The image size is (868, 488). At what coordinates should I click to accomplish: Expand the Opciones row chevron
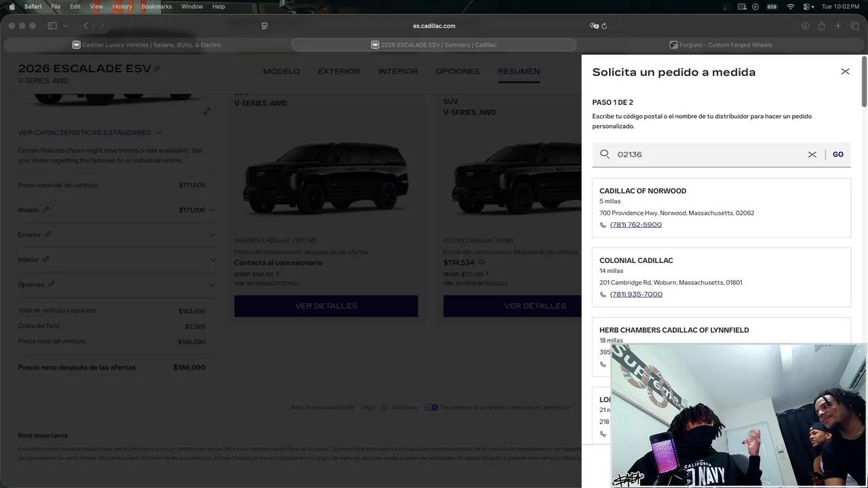coord(212,285)
